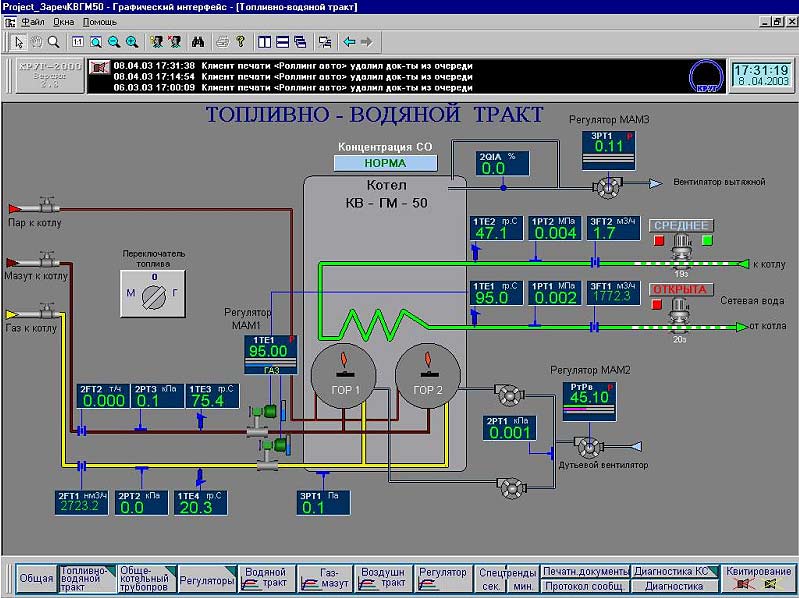Select the arrow pointer tool
Screen dimensions: 799x598
pos(18,42)
